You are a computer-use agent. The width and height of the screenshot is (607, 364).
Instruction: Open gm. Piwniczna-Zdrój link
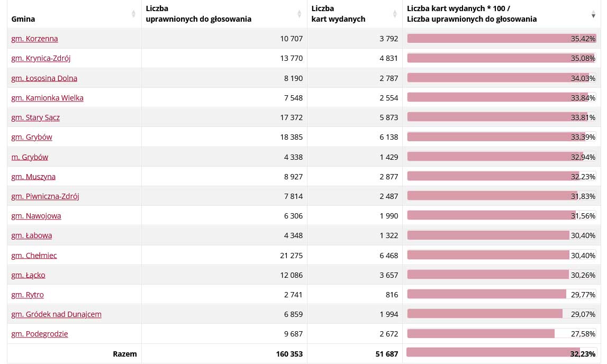click(45, 196)
